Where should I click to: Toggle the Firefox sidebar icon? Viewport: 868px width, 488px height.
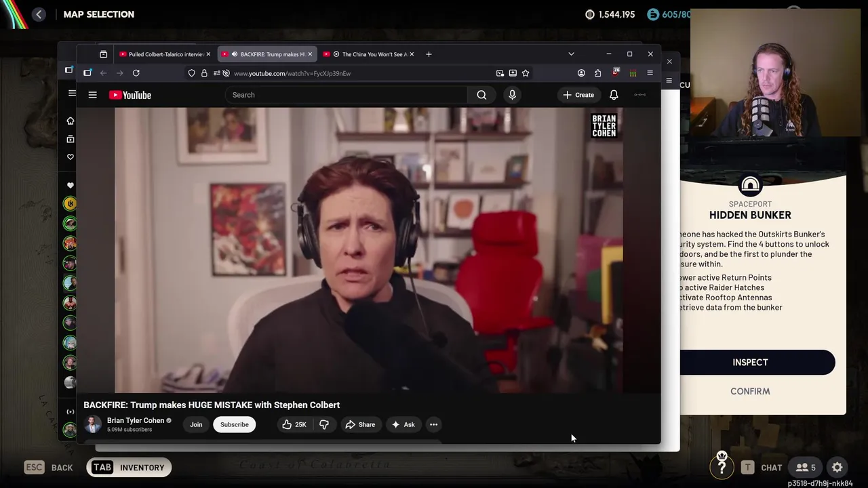(87, 73)
